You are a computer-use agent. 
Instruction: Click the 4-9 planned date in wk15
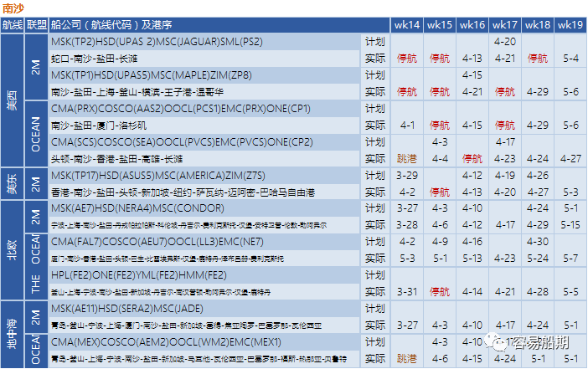(440, 242)
